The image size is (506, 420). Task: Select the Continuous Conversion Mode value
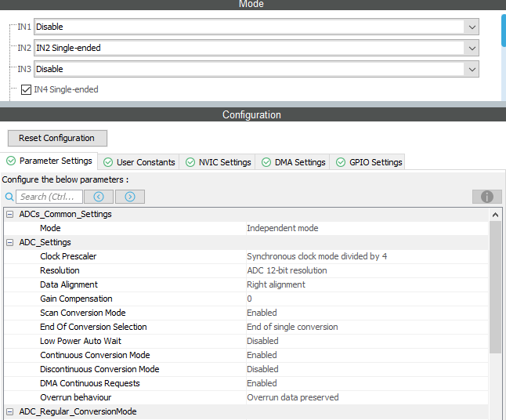pyautogui.click(x=262, y=355)
